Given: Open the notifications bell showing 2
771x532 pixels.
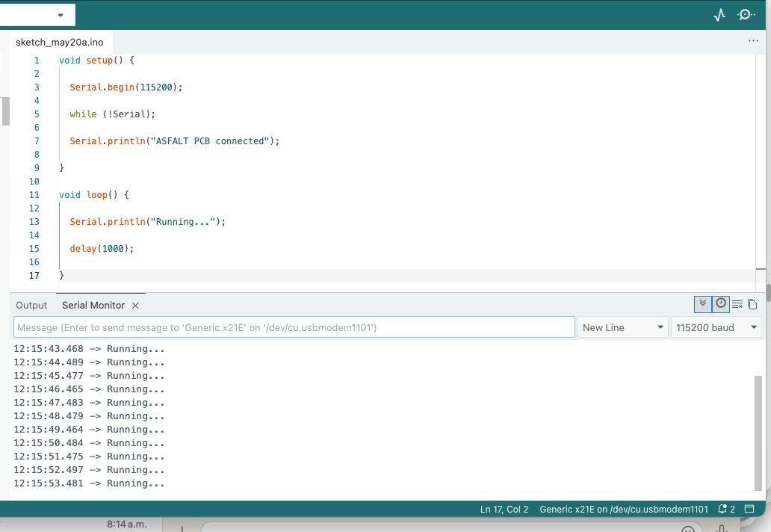Looking at the screenshot, I should pos(726,510).
